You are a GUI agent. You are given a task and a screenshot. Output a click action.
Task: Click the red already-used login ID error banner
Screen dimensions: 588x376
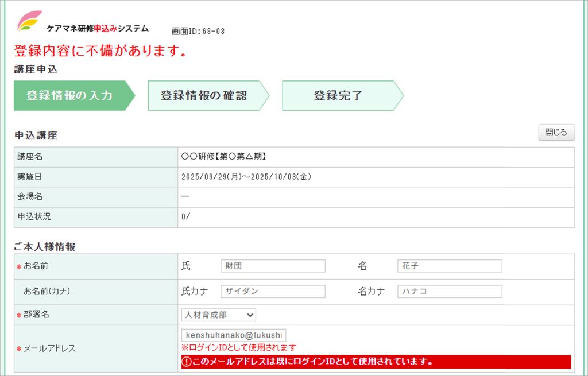376,362
